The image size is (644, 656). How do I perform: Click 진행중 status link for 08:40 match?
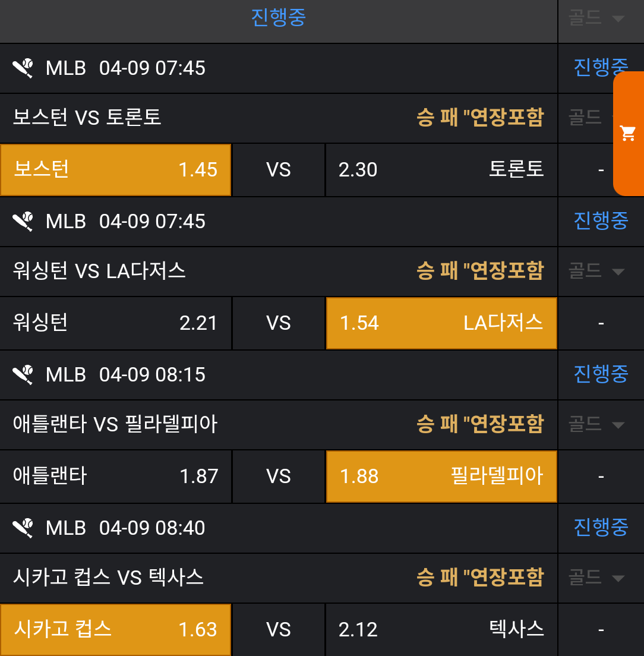600,528
